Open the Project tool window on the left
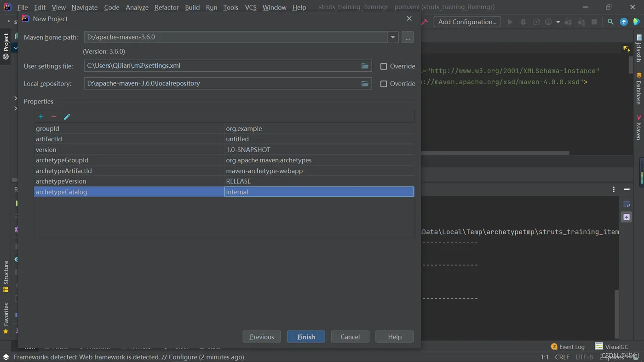The image size is (644, 362). point(6,46)
